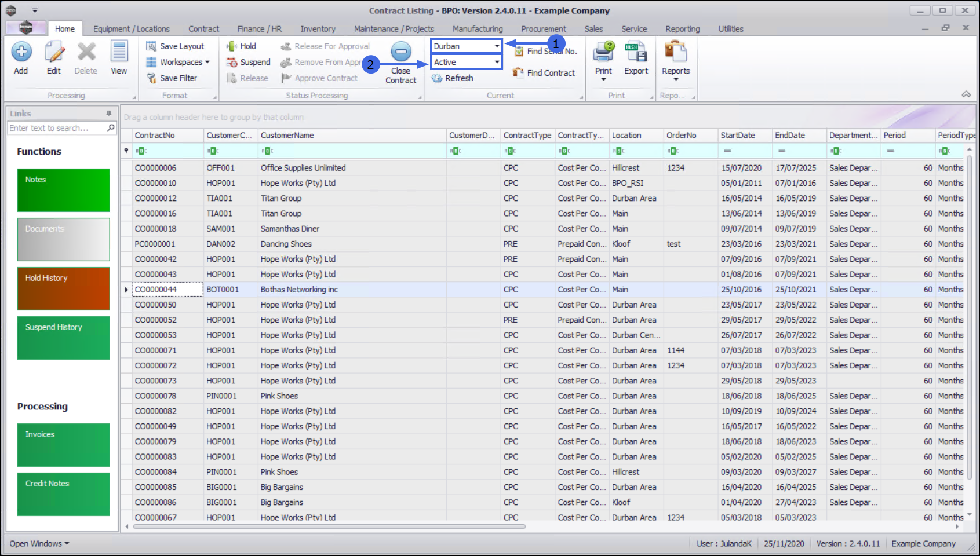Click the Delete icon in Processing
Image resolution: width=980 pixels, height=556 pixels.
tap(86, 52)
